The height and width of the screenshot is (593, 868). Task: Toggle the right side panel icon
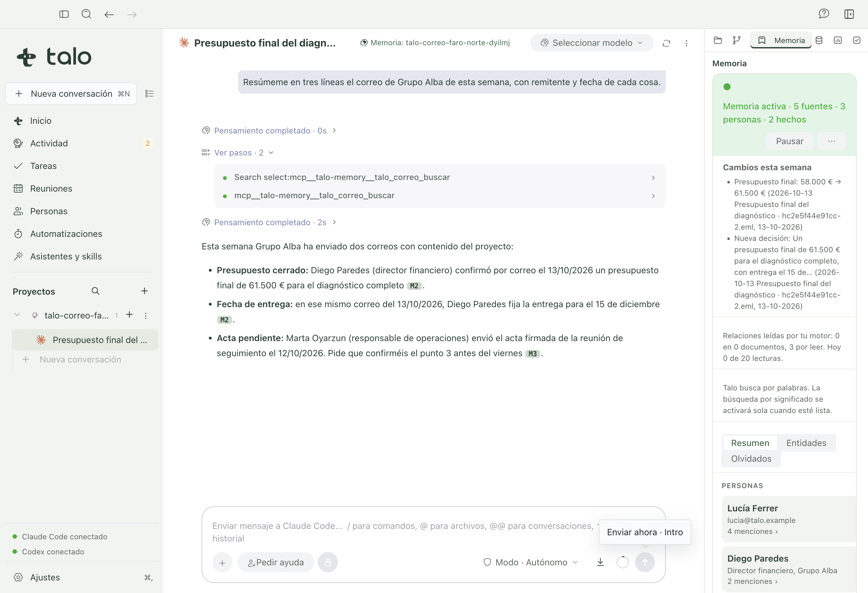tap(849, 14)
